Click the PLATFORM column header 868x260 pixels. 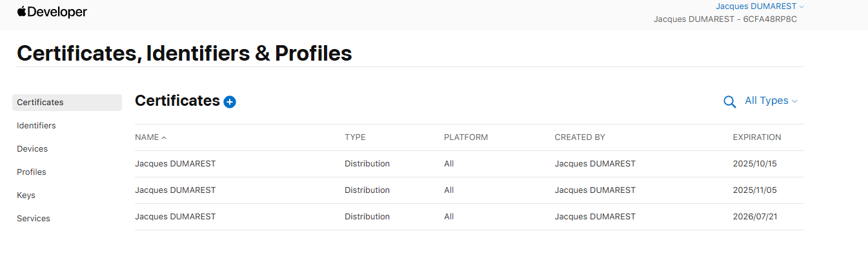pos(465,137)
